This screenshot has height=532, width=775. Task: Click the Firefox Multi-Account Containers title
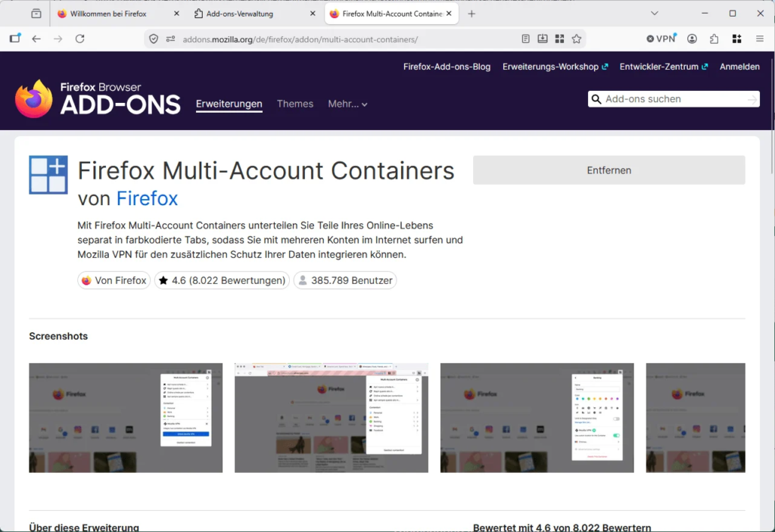266,171
